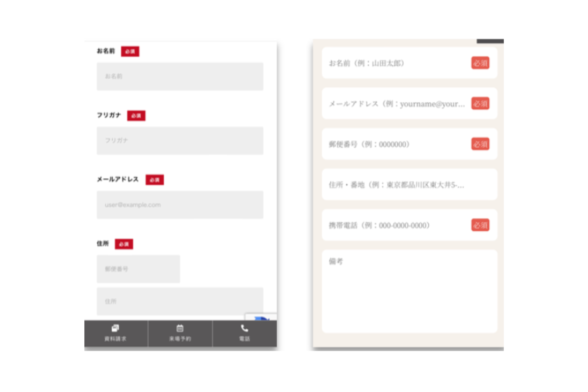Click the 住所 label in left form

[x=103, y=243]
